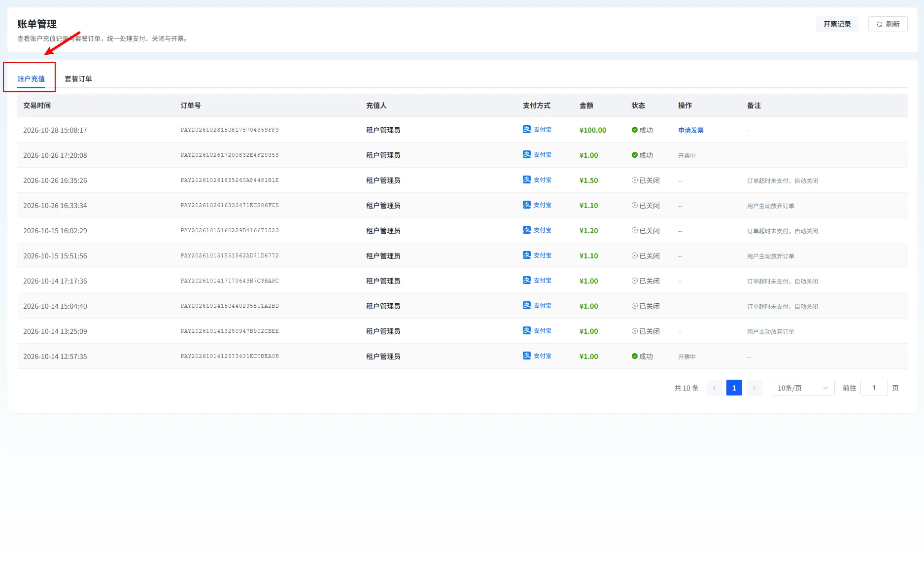
Task: Click 开票中 in the 2026-10-14 12:57:35 row
Action: pos(686,357)
